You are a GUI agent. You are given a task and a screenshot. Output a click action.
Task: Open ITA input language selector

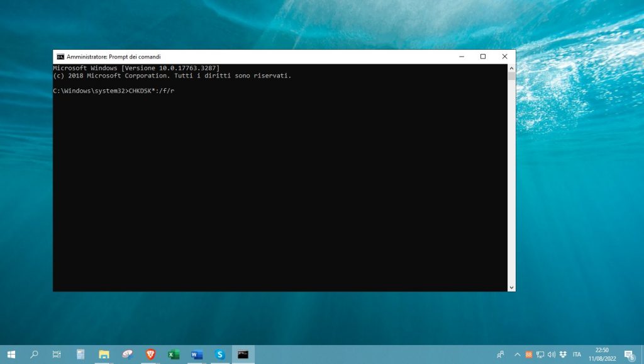pyautogui.click(x=577, y=355)
